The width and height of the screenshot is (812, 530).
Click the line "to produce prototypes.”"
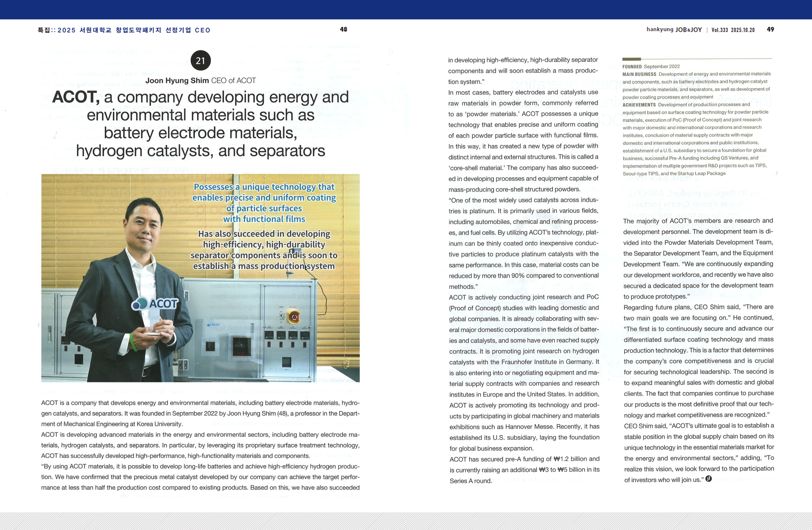pos(656,297)
